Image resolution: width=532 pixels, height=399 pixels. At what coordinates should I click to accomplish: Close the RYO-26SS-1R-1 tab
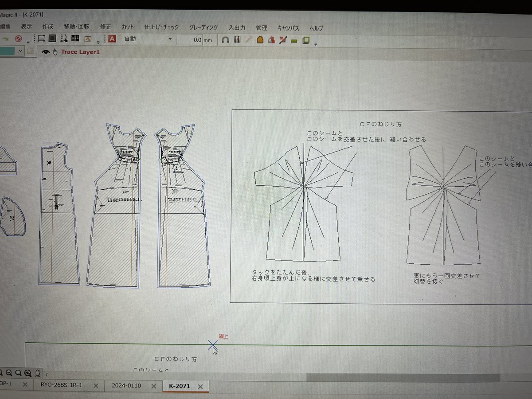(95, 386)
